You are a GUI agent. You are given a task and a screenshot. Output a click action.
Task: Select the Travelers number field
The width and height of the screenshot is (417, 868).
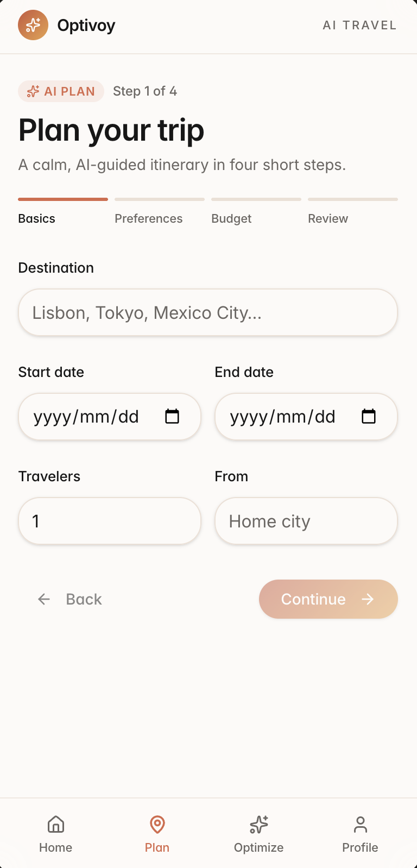(110, 521)
